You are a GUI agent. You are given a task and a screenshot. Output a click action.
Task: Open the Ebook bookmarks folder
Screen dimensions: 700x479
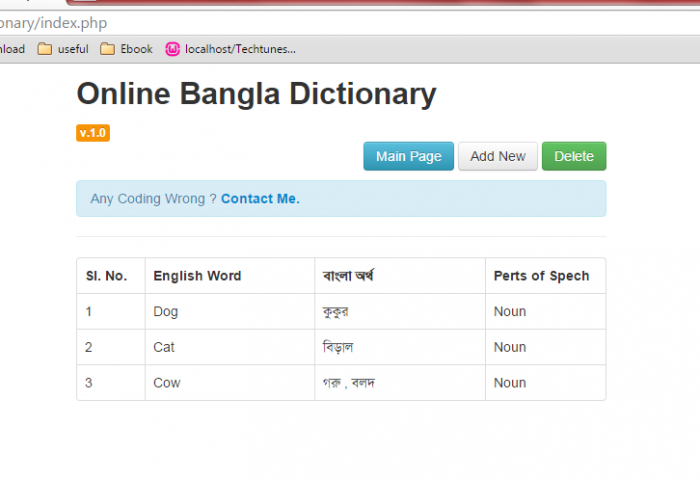pos(127,49)
